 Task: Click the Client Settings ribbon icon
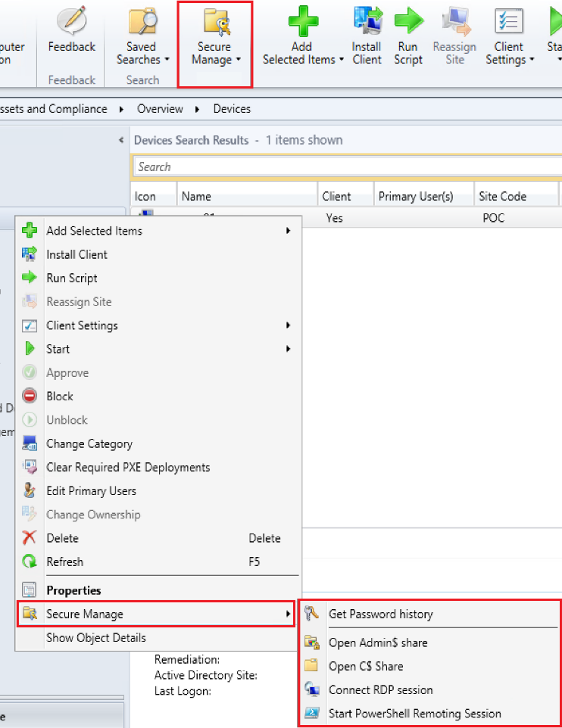click(509, 23)
